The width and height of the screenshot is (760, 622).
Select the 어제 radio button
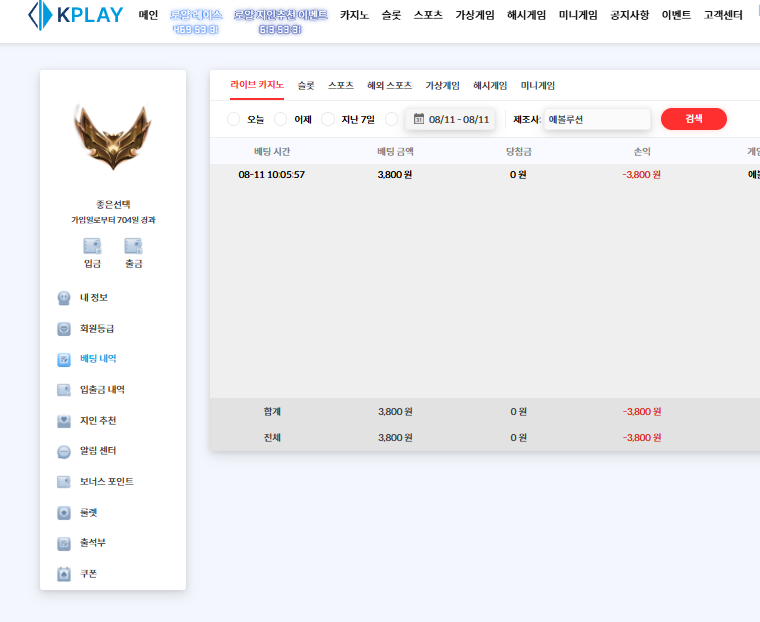coord(280,119)
